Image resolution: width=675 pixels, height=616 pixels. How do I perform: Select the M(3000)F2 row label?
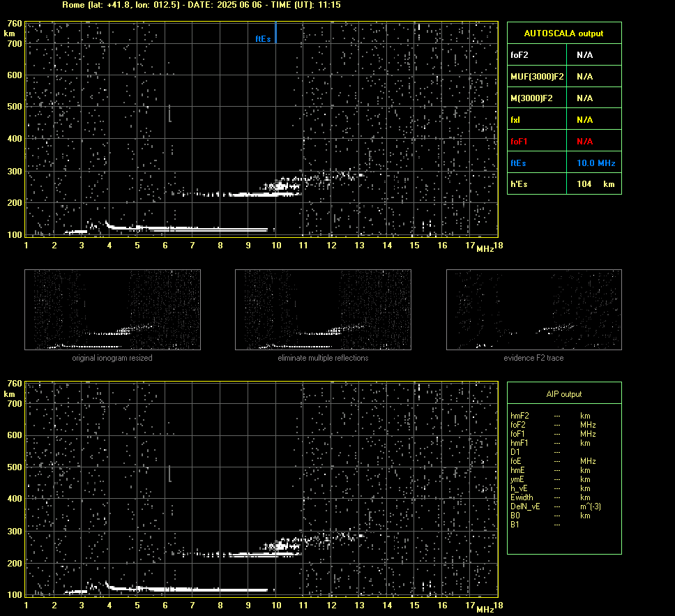pos(531,98)
